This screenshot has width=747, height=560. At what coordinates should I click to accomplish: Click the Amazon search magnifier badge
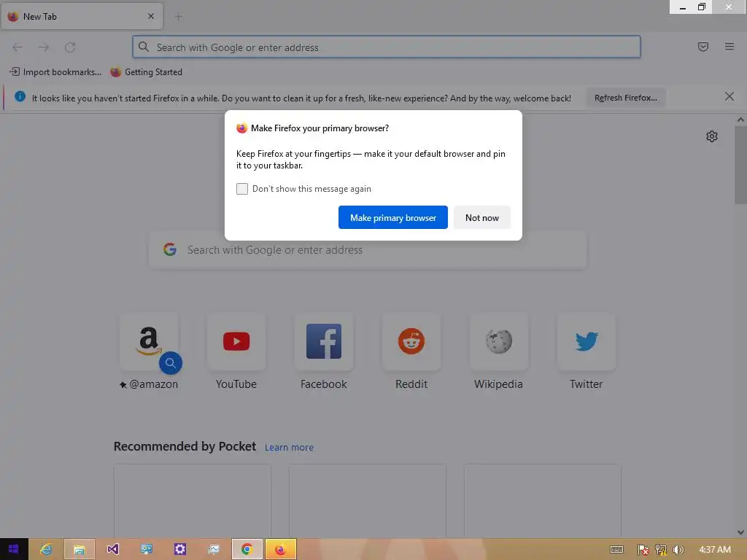tap(171, 363)
